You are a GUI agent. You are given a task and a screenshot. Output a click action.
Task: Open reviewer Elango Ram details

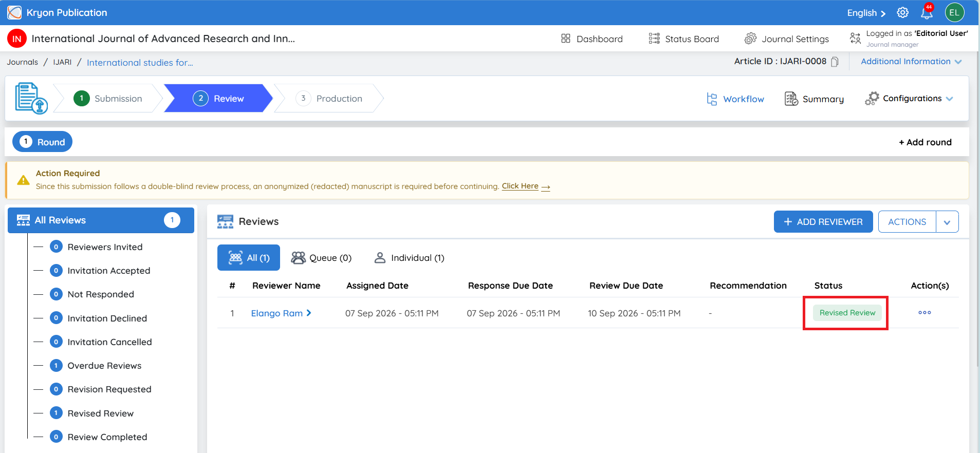281,313
